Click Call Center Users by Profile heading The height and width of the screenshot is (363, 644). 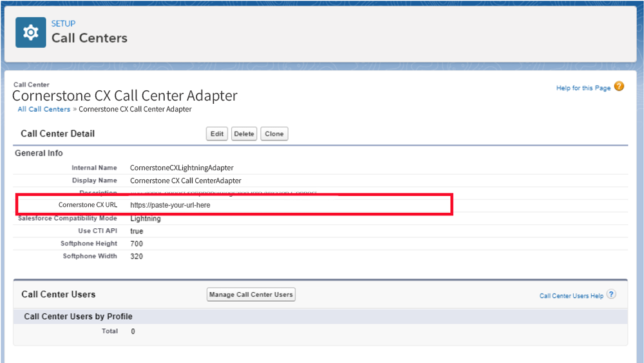tap(78, 317)
